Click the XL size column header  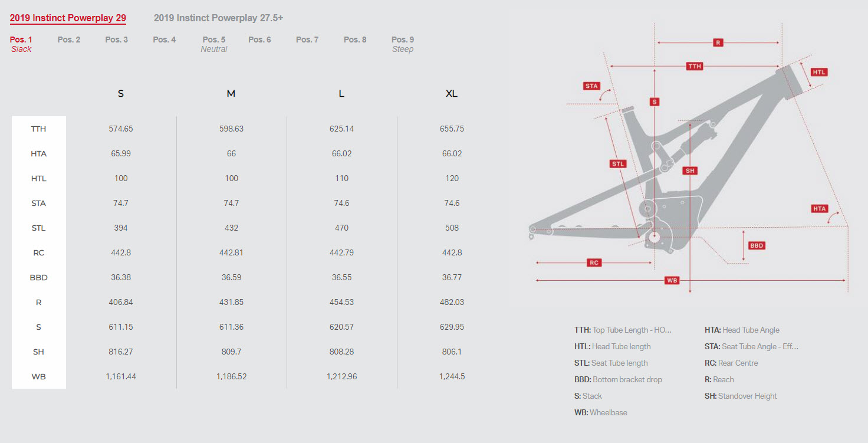[x=452, y=93]
